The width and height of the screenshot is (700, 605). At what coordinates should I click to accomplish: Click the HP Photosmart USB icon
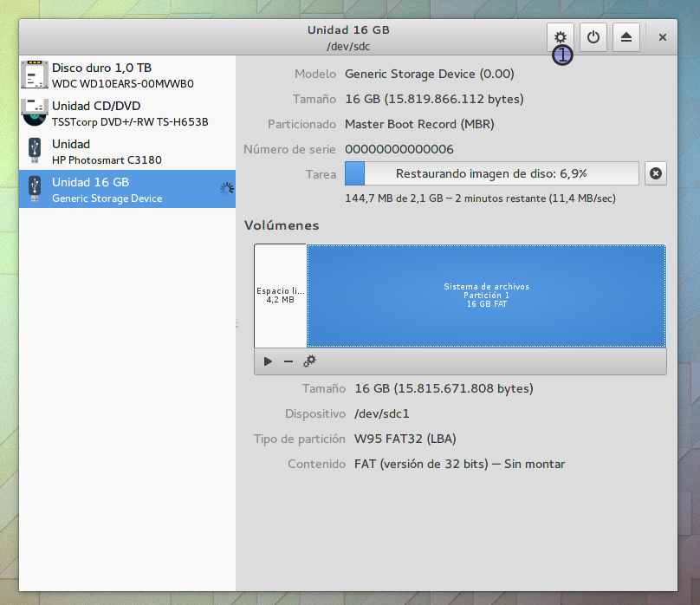pos(35,152)
